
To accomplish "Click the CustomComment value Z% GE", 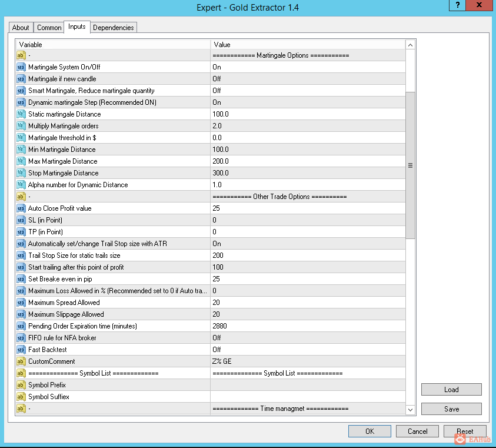I will tap(308, 361).
